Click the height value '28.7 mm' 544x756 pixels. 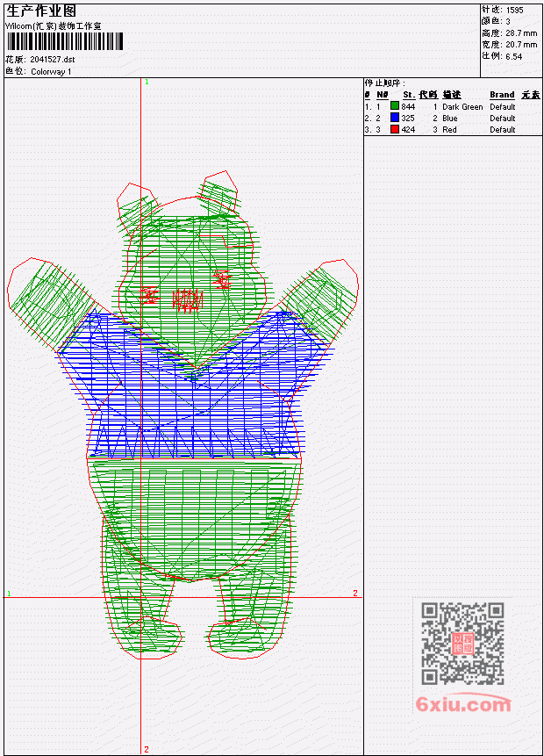click(x=521, y=32)
